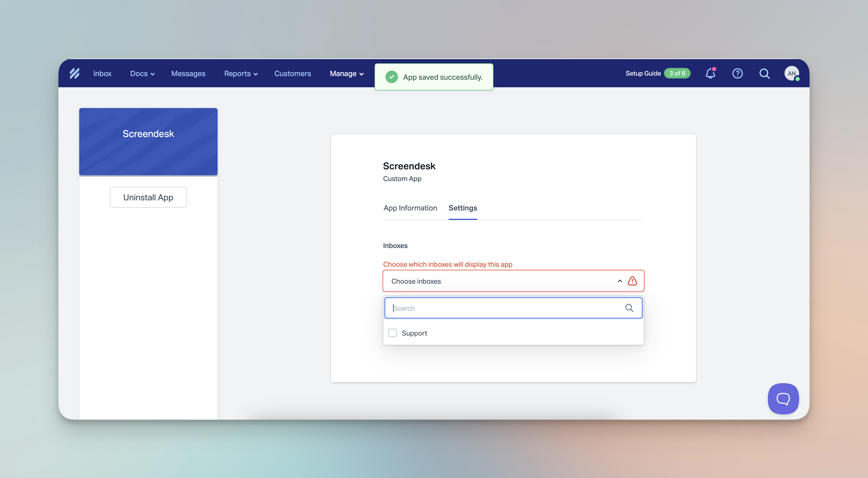Expand the Docs menu
The image size is (868, 478).
[x=142, y=73]
